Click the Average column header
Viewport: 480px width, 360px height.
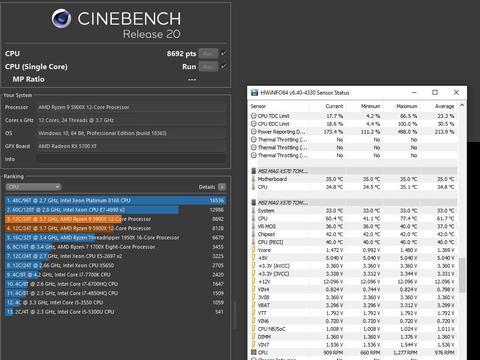coord(444,106)
